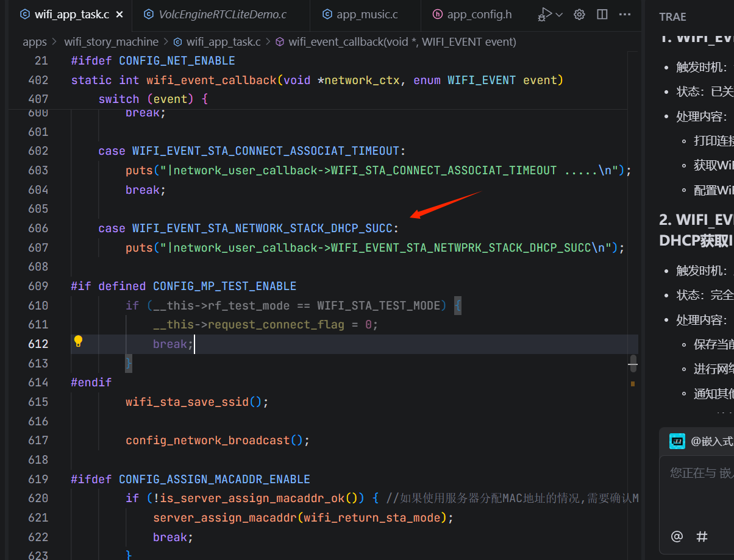This screenshot has height=560, width=734.
Task: Click the '2. WIFI_EV' heading in TRAE panel
Action: (x=696, y=219)
